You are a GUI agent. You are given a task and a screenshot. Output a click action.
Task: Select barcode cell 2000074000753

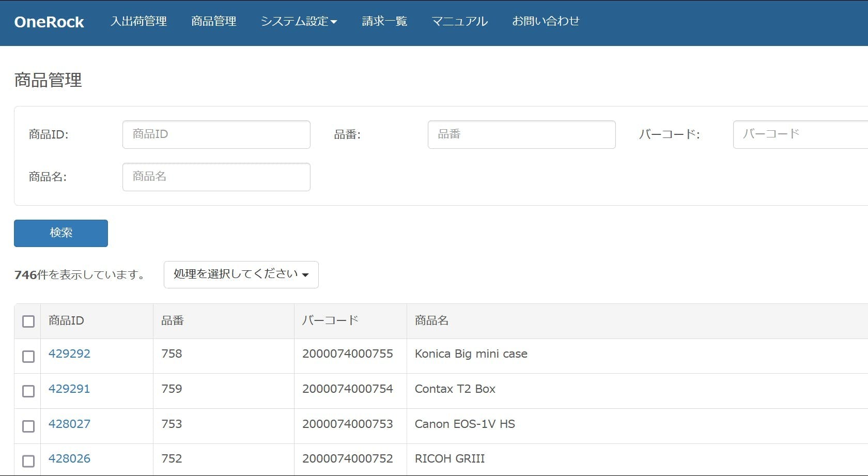[348, 424]
